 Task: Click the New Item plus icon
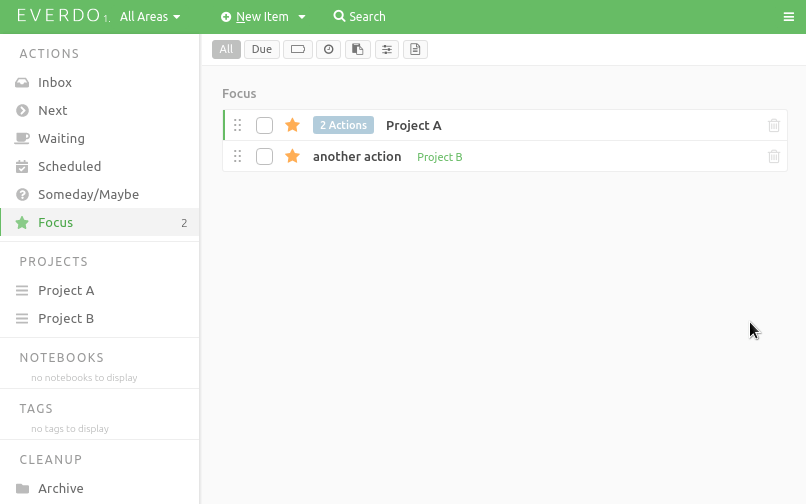click(226, 17)
